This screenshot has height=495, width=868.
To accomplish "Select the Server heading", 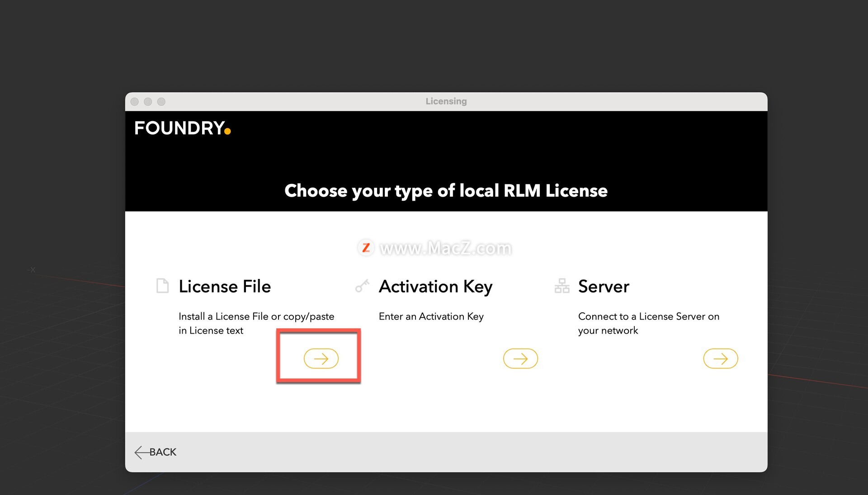I will 604,287.
